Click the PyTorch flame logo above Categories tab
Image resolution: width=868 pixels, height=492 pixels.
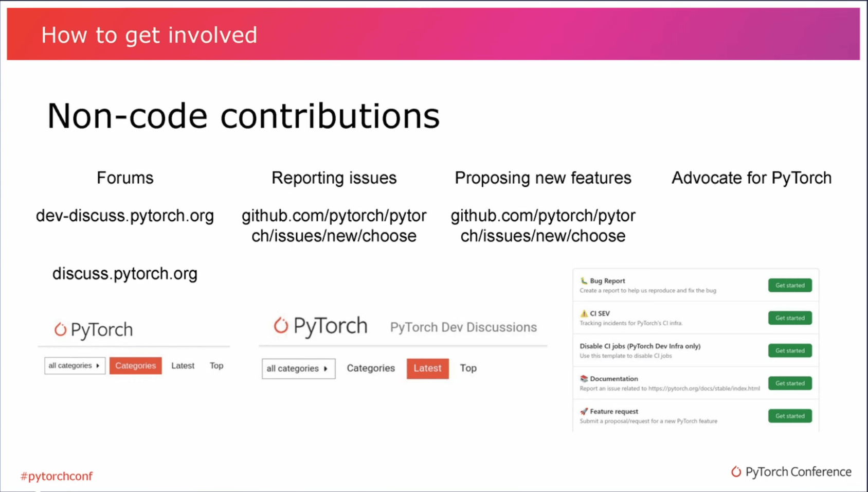pos(61,329)
